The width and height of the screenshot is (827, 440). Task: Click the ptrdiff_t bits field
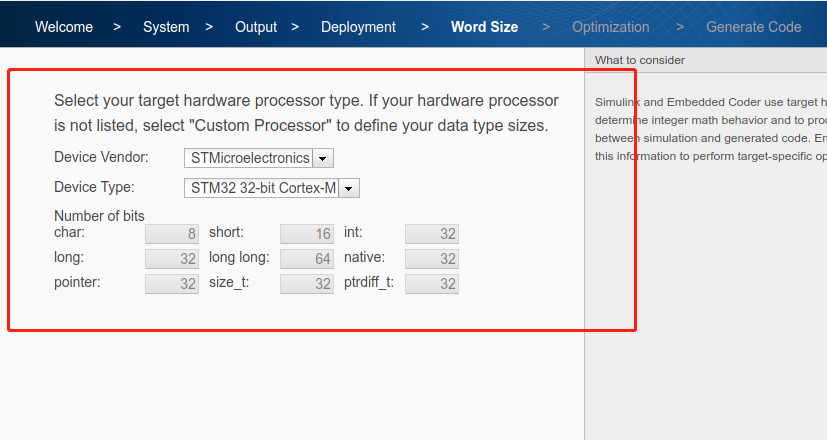pos(432,284)
